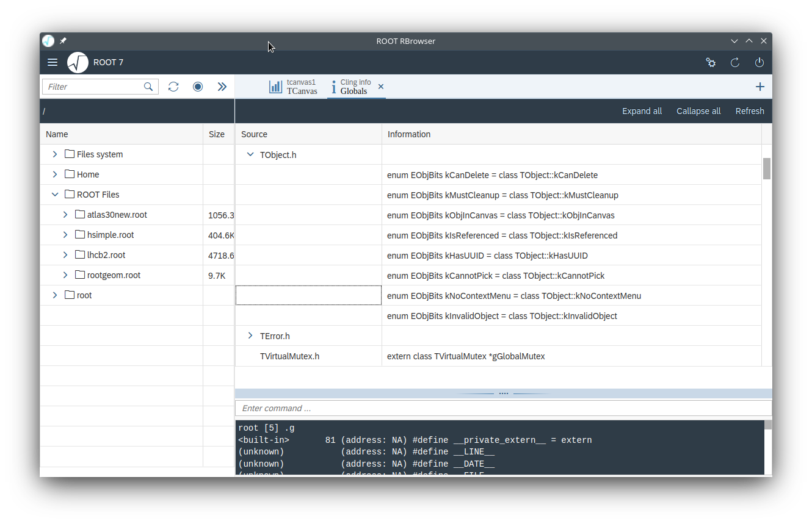Click the Name column header

(x=121, y=134)
